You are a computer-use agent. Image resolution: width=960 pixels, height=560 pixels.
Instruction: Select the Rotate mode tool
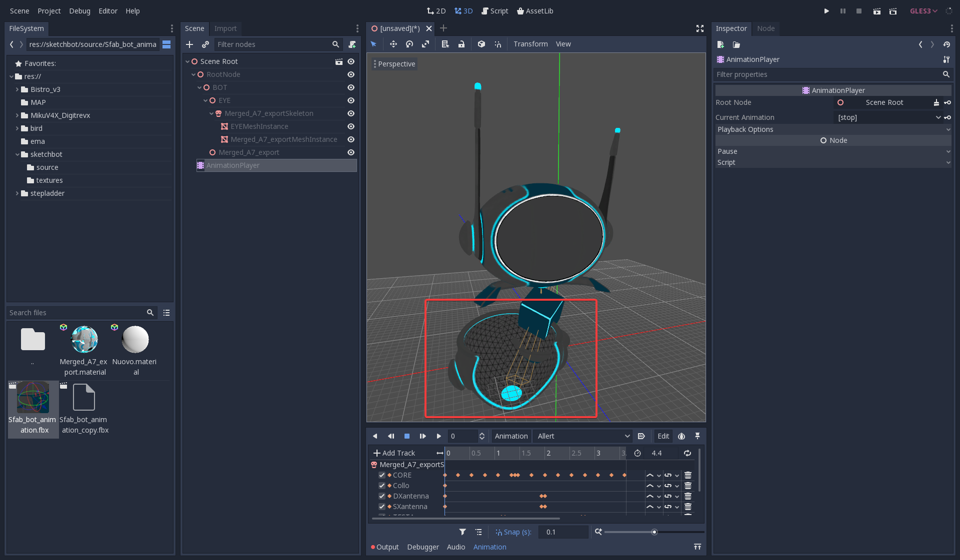[x=409, y=44]
